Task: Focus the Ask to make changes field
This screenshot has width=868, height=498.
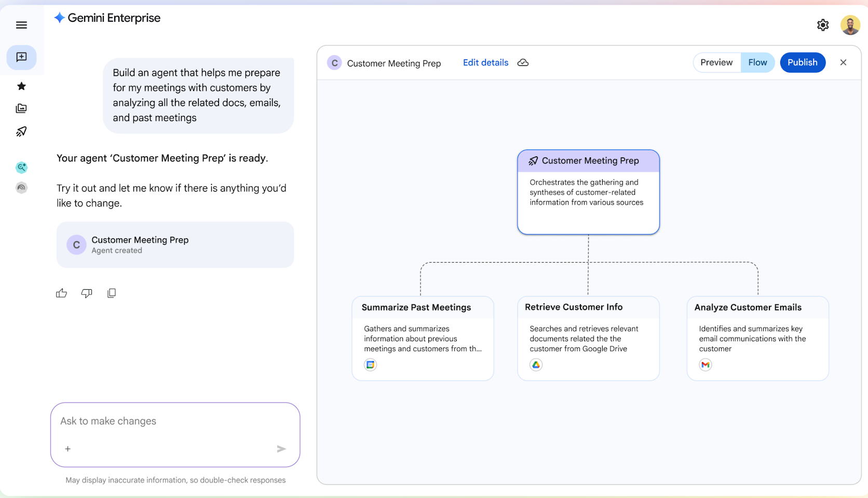Action: [x=174, y=421]
